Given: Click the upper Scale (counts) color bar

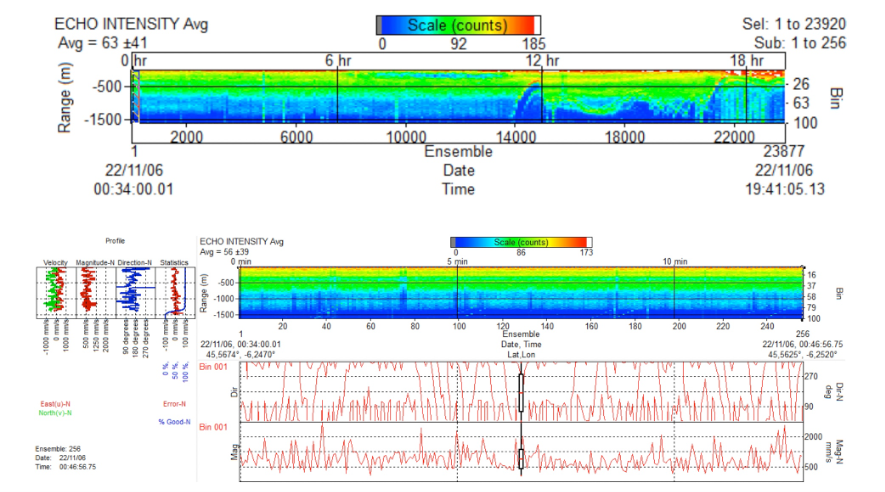Looking at the screenshot, I should [459, 25].
